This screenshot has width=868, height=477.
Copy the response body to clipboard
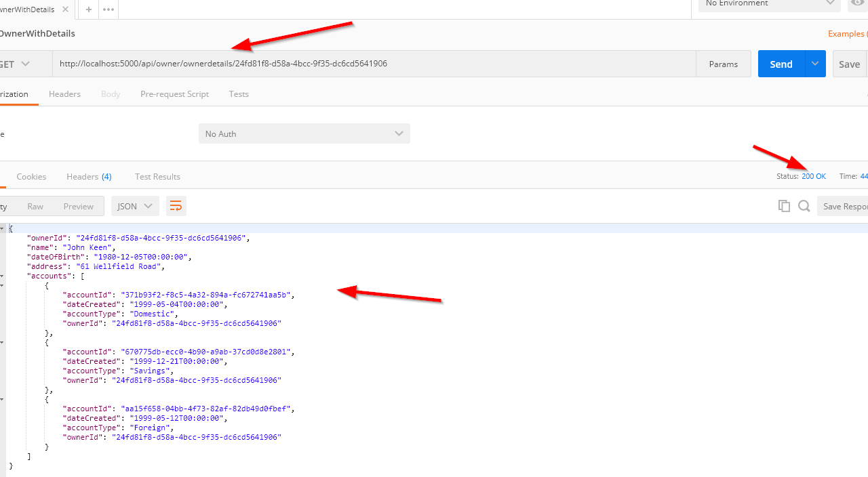point(784,206)
